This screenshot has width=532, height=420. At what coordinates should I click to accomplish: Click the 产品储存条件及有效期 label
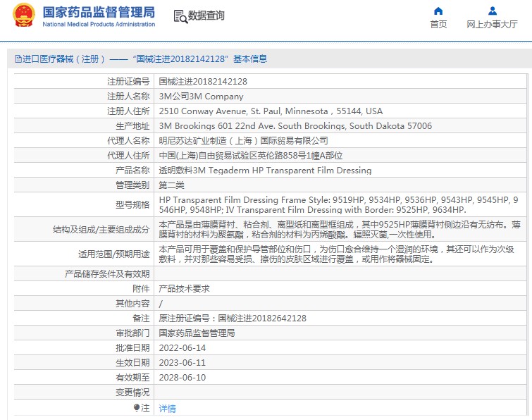(x=107, y=274)
